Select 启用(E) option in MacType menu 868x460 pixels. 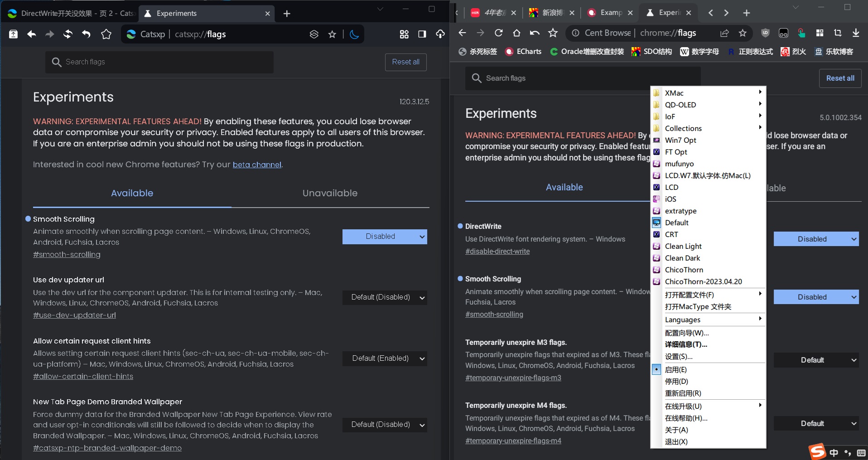pos(708,370)
